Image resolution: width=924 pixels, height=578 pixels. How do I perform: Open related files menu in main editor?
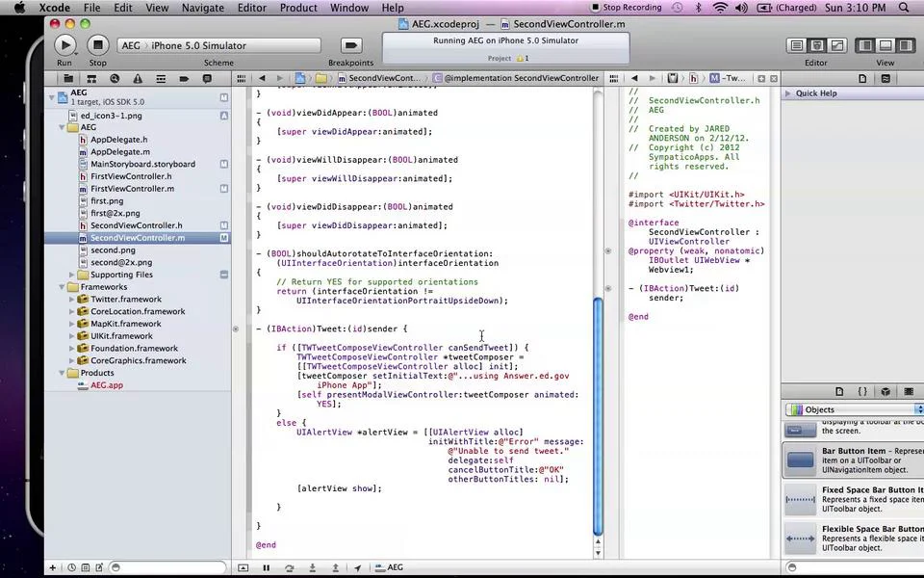point(241,78)
